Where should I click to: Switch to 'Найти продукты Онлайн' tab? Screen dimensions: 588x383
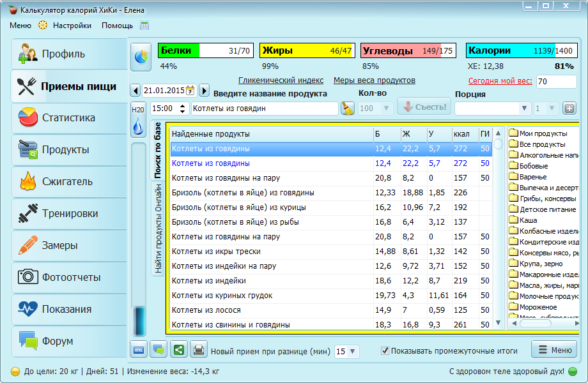point(158,230)
